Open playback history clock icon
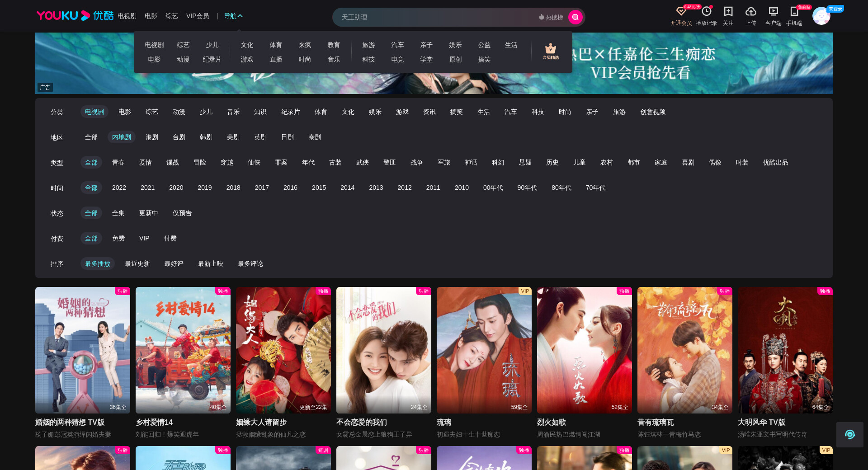This screenshot has height=470, width=868. click(706, 12)
